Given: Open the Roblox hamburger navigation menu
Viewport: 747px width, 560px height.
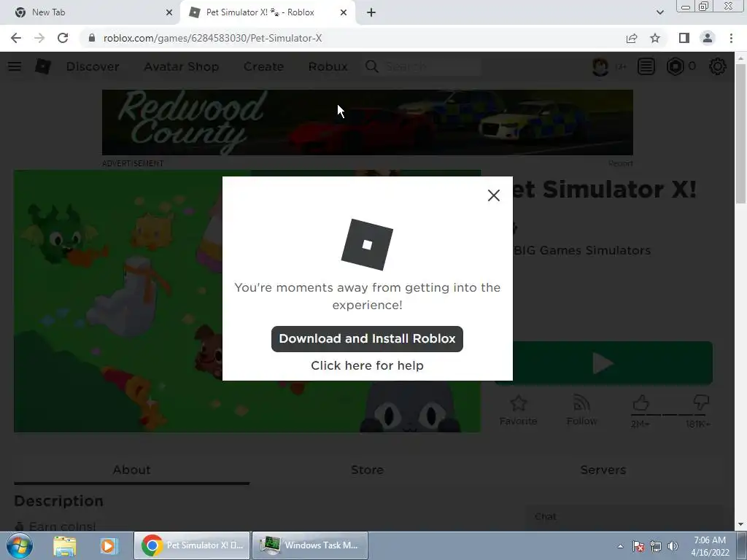Looking at the screenshot, I should coord(15,66).
